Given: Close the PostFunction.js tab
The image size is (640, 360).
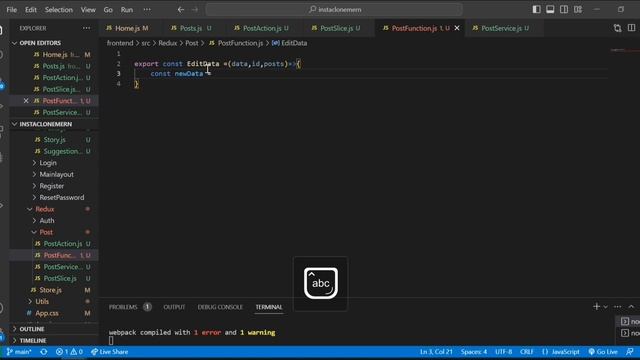Looking at the screenshot, I should coord(457,28).
